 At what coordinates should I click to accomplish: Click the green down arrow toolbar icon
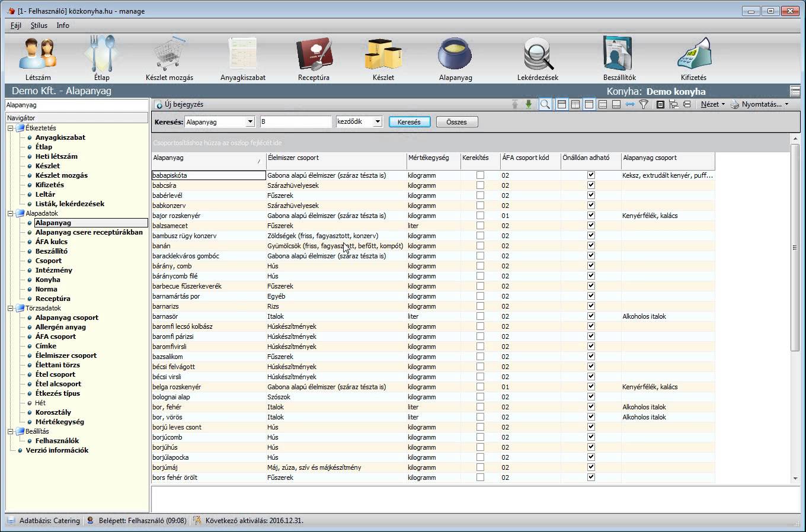point(529,104)
